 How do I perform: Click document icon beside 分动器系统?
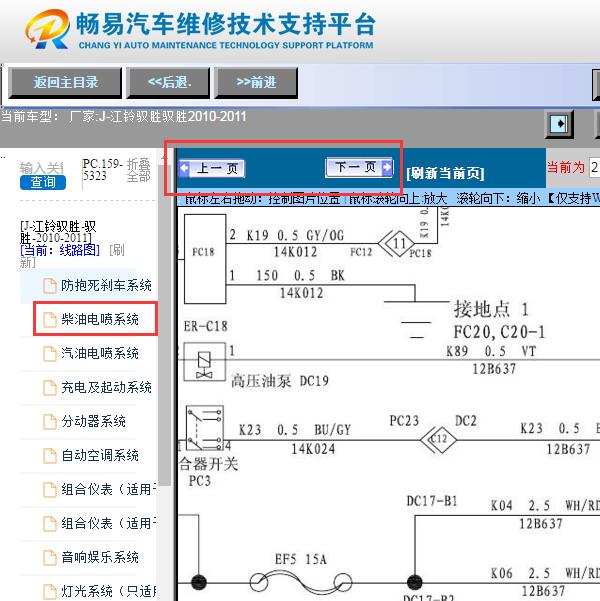coord(50,422)
